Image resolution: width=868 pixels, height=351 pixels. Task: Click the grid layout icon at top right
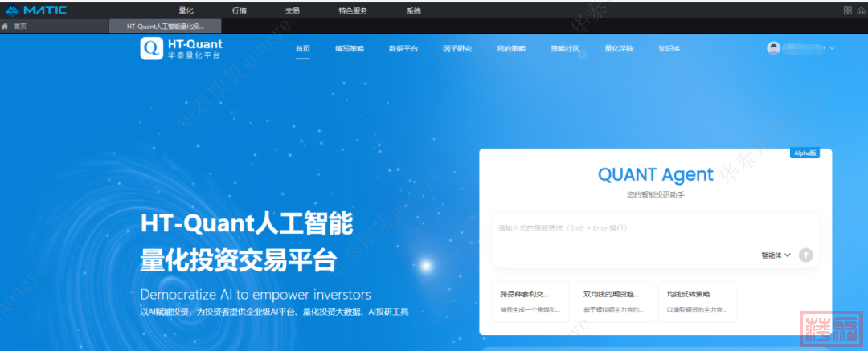(847, 10)
